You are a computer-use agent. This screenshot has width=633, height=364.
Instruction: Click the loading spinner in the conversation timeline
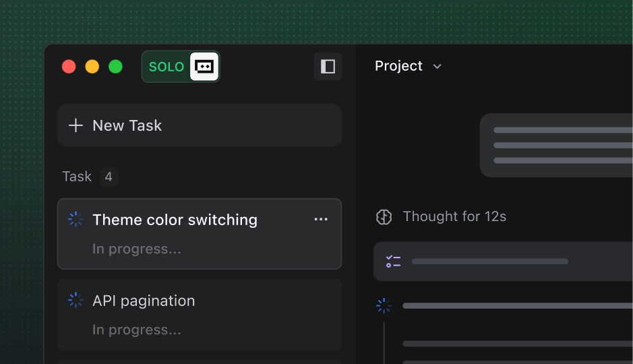[x=384, y=306]
